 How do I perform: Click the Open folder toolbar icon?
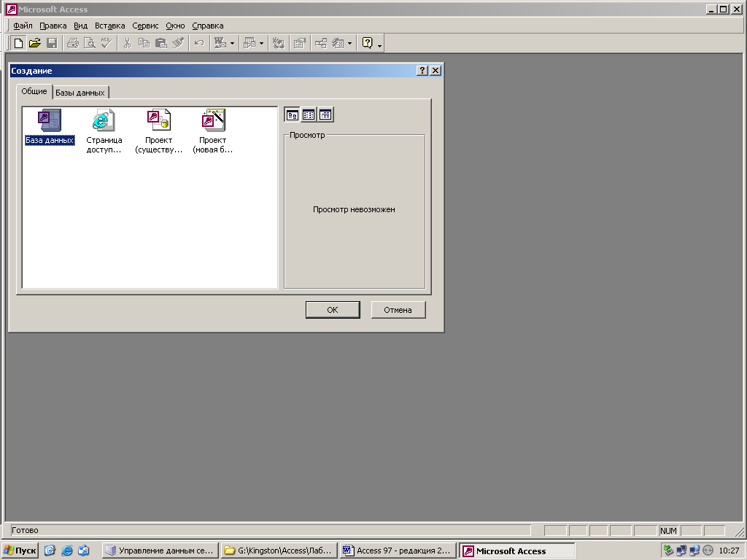point(35,43)
